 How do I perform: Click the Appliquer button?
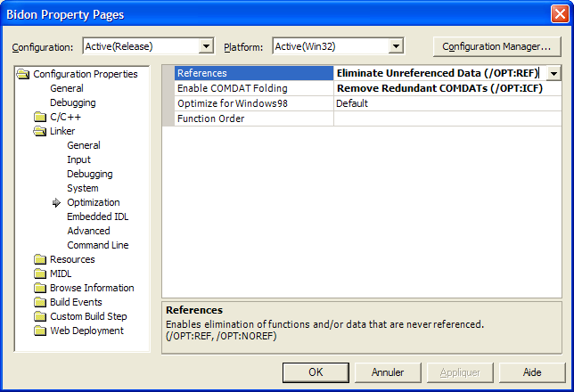(460, 372)
